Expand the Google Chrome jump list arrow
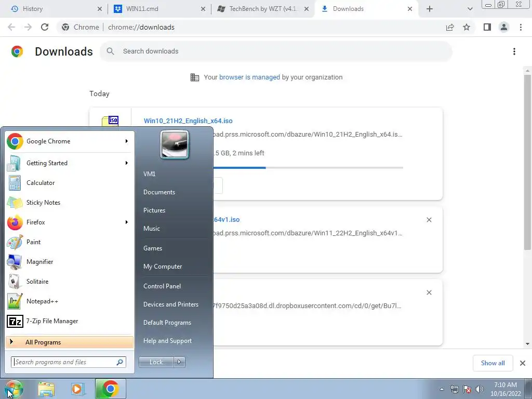 [x=127, y=141]
